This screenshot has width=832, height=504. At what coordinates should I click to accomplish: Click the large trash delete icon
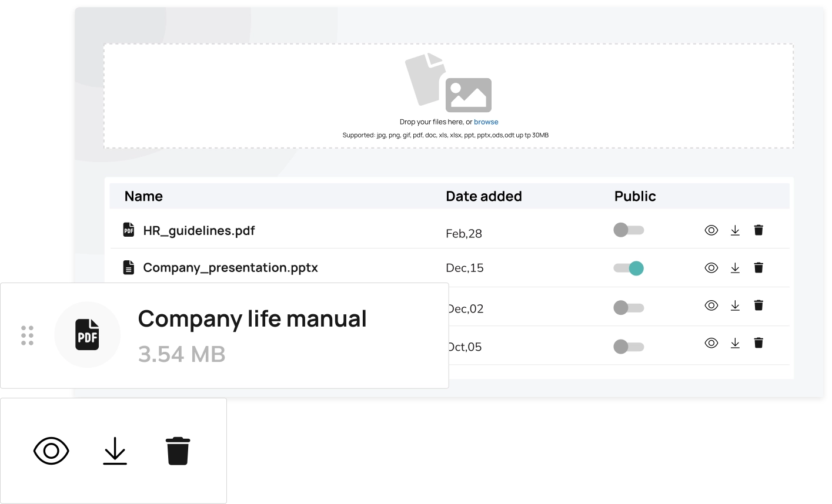tap(178, 451)
